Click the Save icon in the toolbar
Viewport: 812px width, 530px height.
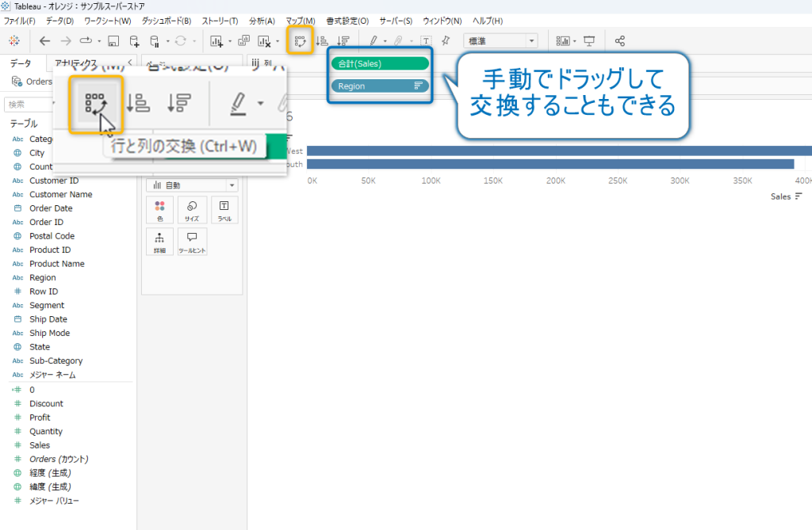[113, 40]
